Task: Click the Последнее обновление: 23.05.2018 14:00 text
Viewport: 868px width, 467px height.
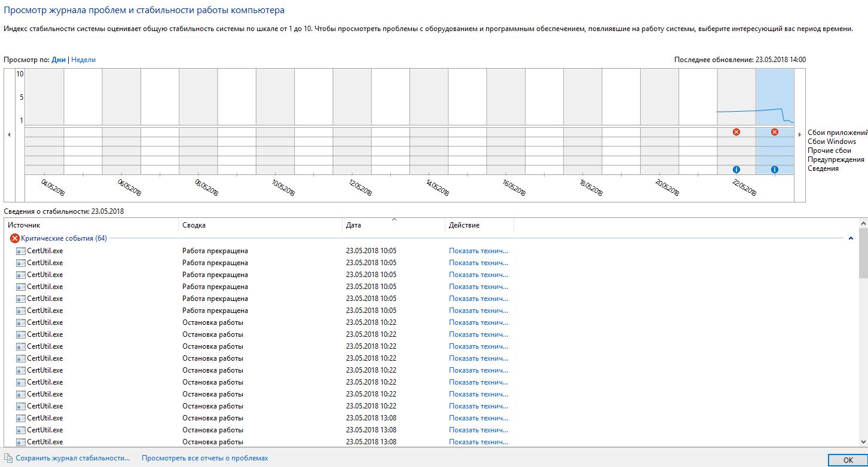Action: [740, 60]
